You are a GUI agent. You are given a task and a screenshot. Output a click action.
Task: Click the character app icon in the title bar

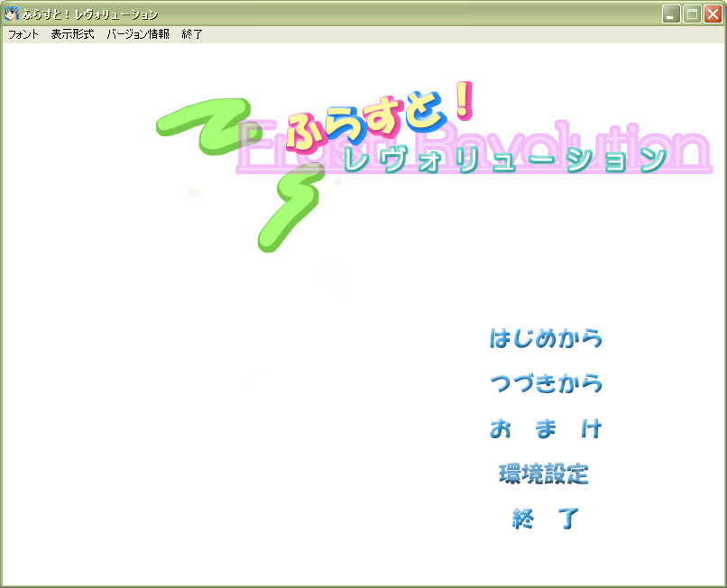tap(12, 14)
